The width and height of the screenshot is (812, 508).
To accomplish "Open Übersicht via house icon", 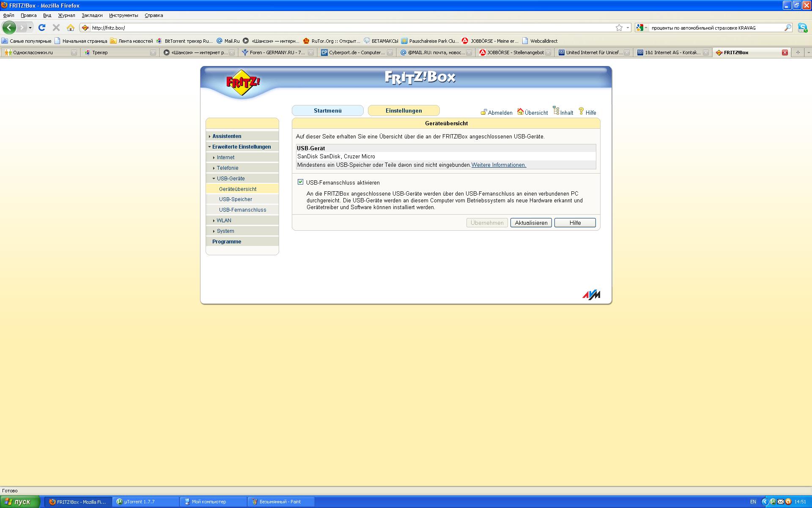I will tap(520, 111).
